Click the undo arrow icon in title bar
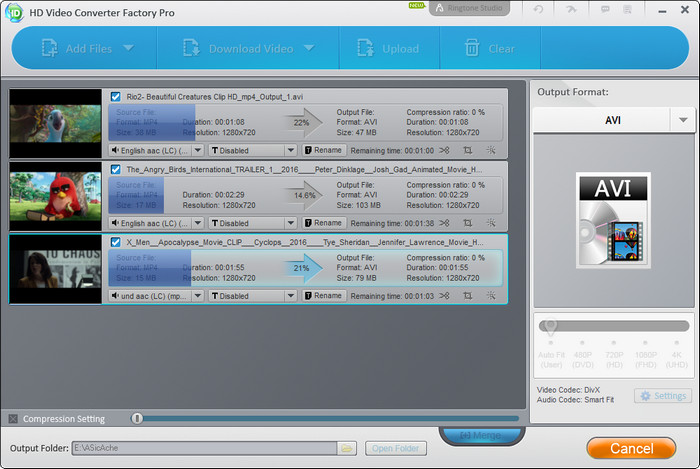Screen dimensions: 700x469 tap(539, 9)
